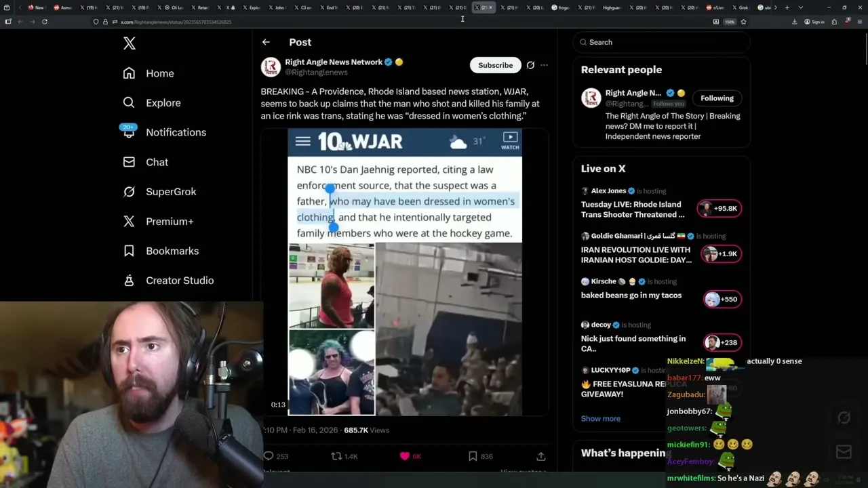Click the browser Back arrow
Image resolution: width=868 pixels, height=488 pixels.
(x=20, y=22)
